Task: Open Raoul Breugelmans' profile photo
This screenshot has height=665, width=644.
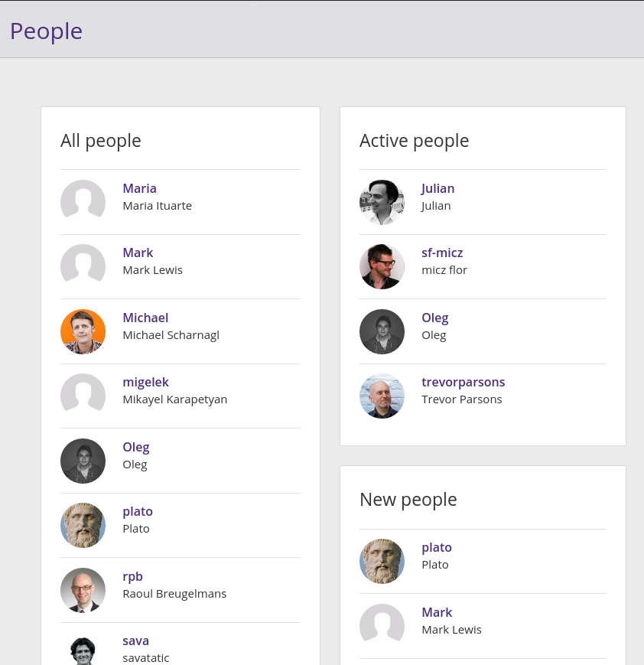Action: (x=83, y=590)
